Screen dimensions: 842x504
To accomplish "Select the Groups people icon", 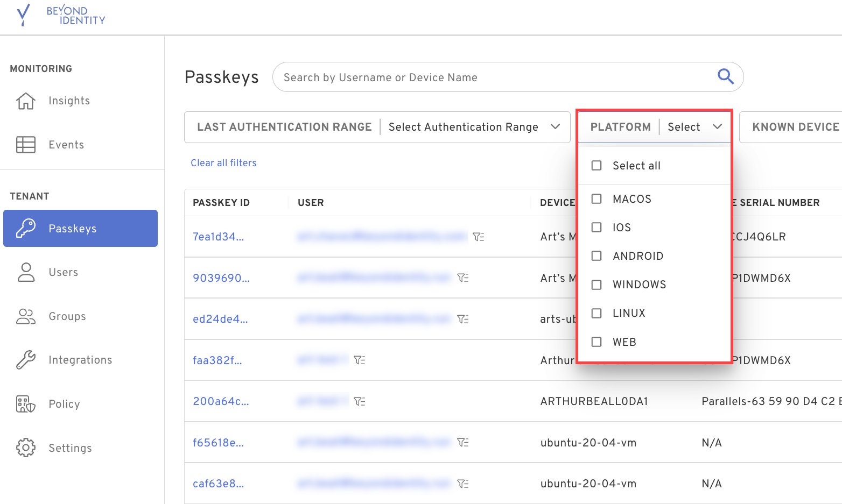I will [x=25, y=316].
